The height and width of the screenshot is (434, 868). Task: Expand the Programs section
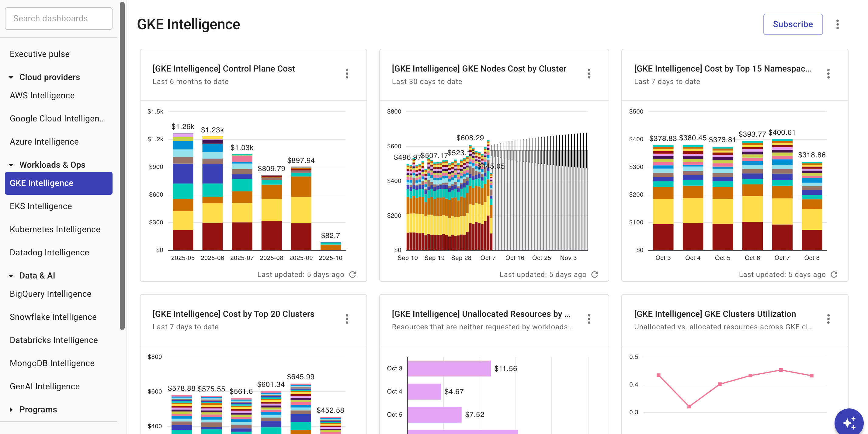click(11, 409)
